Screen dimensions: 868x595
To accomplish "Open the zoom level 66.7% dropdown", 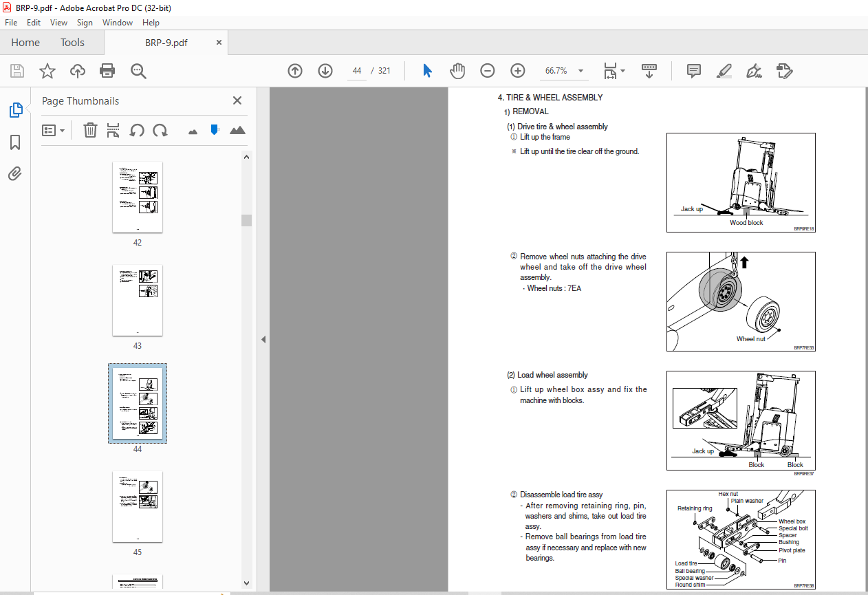I will tap(581, 71).
